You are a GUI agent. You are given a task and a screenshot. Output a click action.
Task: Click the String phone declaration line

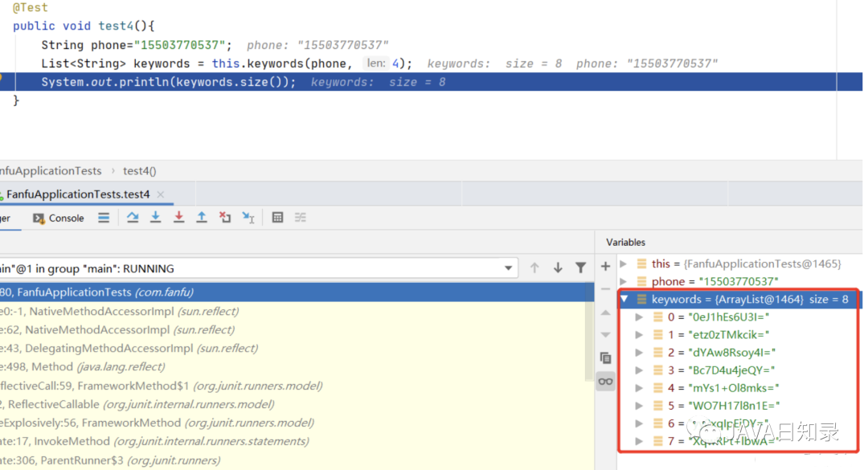(x=137, y=45)
